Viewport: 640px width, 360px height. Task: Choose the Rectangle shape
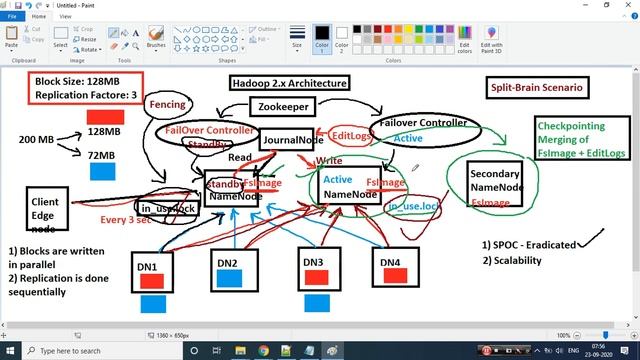(206, 30)
